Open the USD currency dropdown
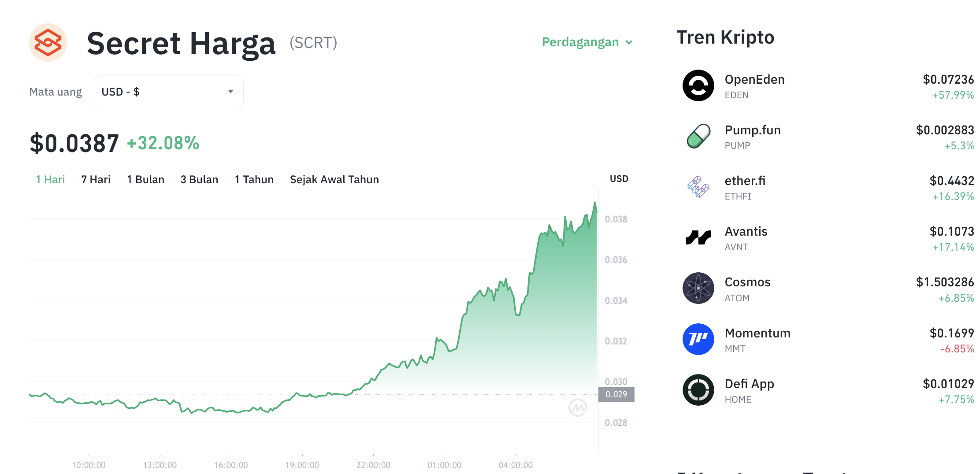Screen dimensions: 980x474 [169, 92]
